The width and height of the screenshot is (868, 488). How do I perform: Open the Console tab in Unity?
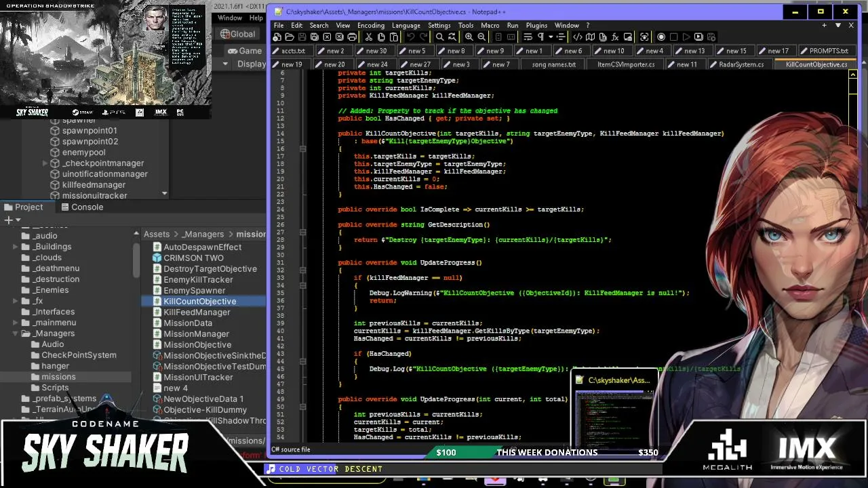point(81,207)
